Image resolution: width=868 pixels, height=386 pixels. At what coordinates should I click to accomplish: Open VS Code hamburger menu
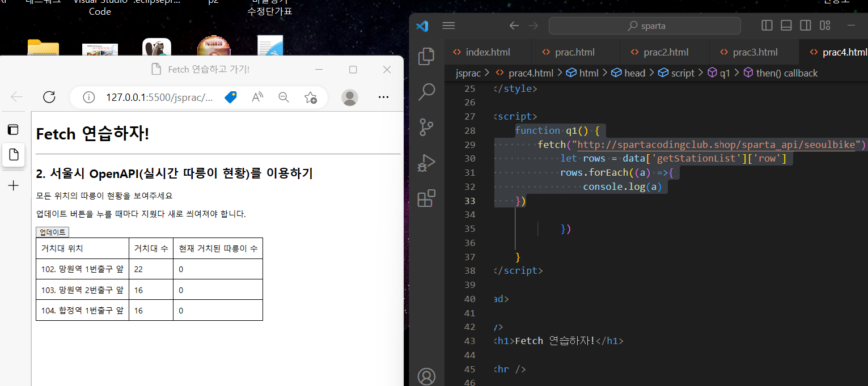pos(448,26)
